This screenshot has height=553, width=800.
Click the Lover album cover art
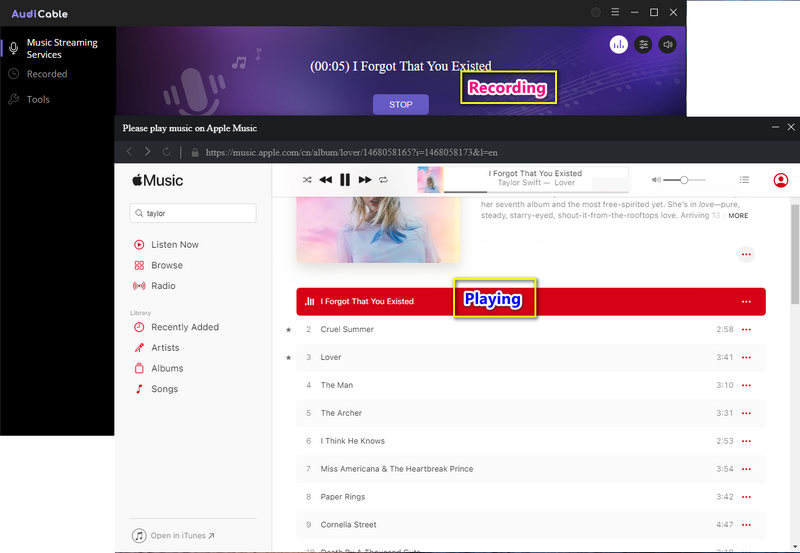click(378, 230)
